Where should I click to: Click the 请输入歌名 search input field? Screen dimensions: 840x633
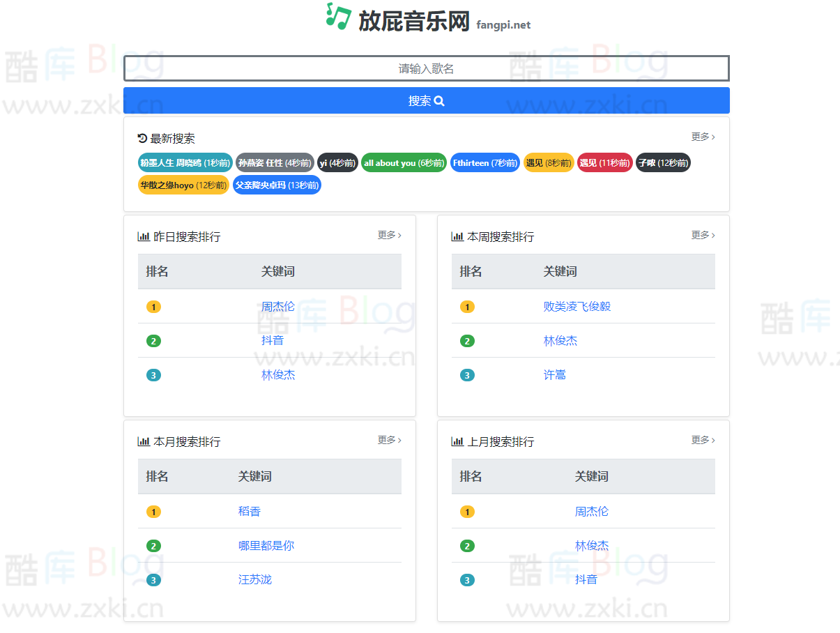(426, 68)
